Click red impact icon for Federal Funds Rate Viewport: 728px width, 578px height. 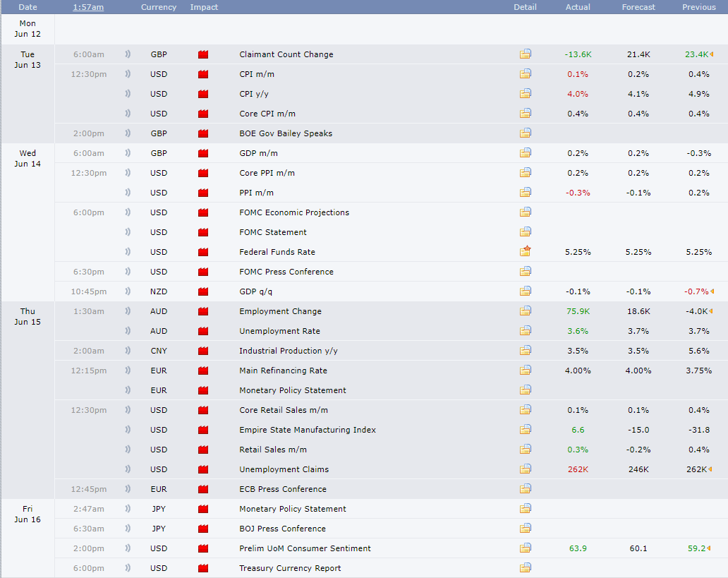click(x=203, y=252)
